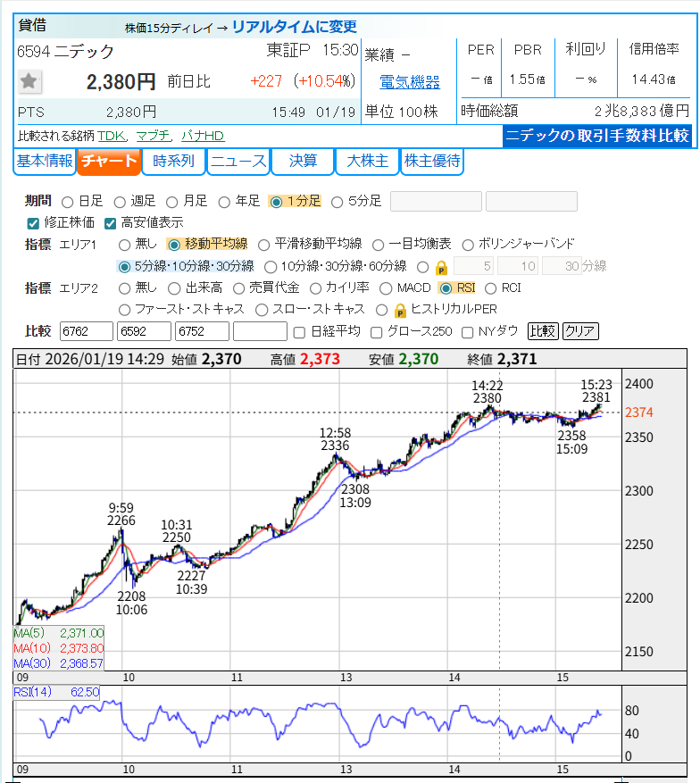This screenshot has width=700, height=783.
Task: Select 月足 period radio button
Action: (172, 203)
